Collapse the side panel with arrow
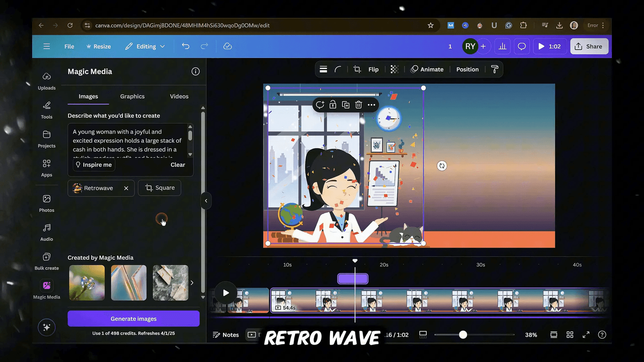Screen dimensions: 644x362 coord(206,201)
